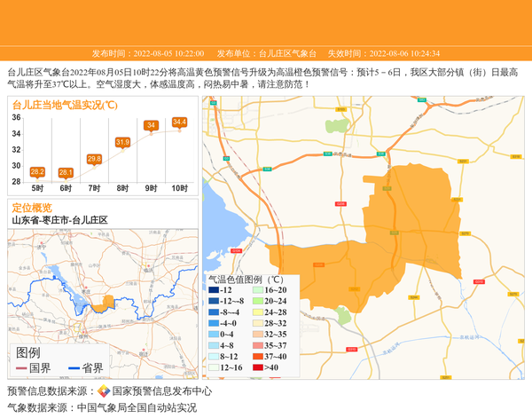Click the red 国界 line legend symbol
The width and height of the screenshot is (532, 418).
coord(21,368)
